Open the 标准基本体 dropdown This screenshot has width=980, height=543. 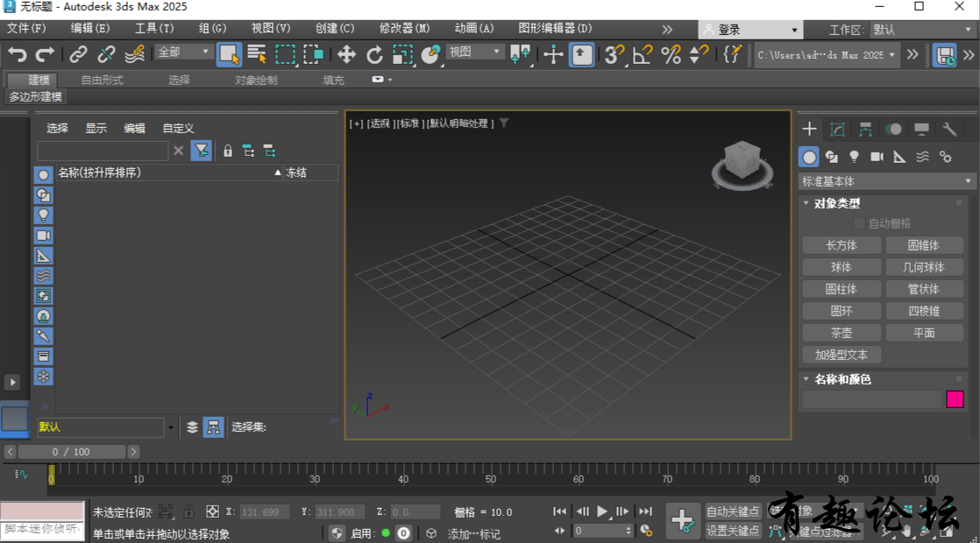[x=886, y=181]
